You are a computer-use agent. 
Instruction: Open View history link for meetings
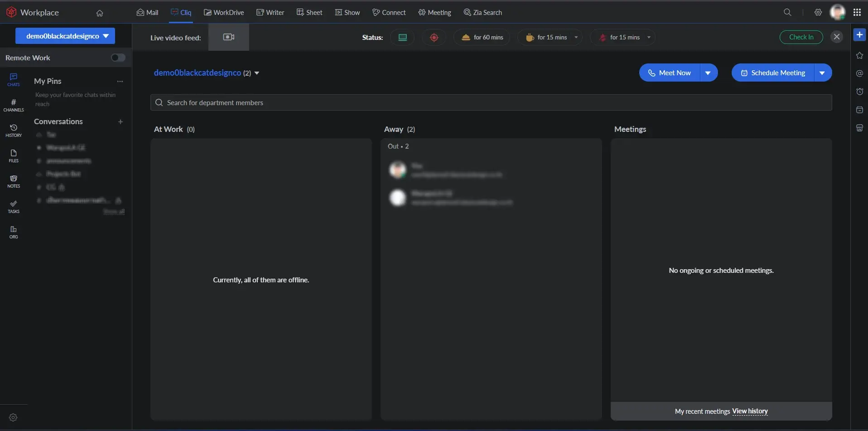click(x=750, y=411)
